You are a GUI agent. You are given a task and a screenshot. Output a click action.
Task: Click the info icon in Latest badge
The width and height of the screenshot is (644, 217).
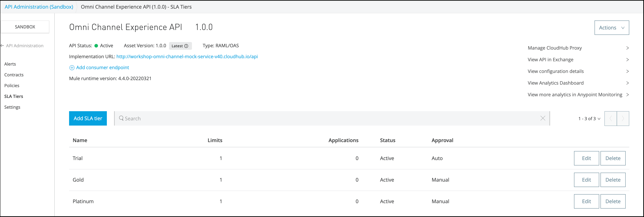(186, 46)
